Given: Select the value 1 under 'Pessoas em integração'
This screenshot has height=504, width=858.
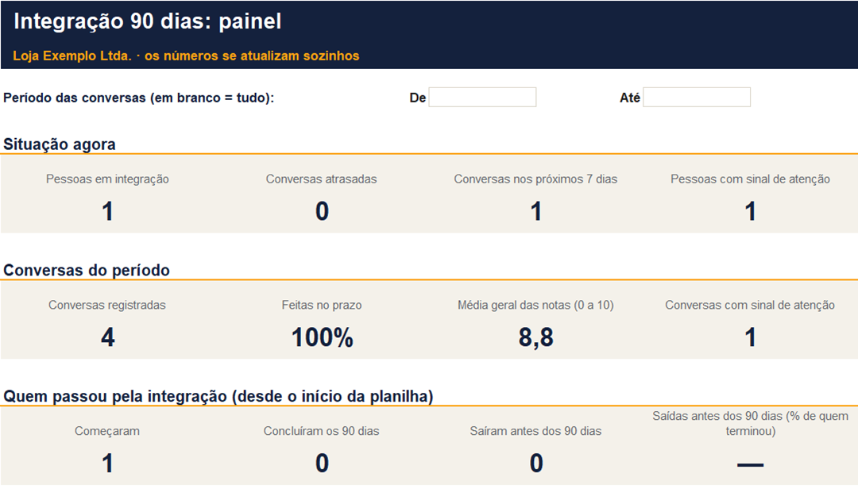Looking at the screenshot, I should coord(107,212).
